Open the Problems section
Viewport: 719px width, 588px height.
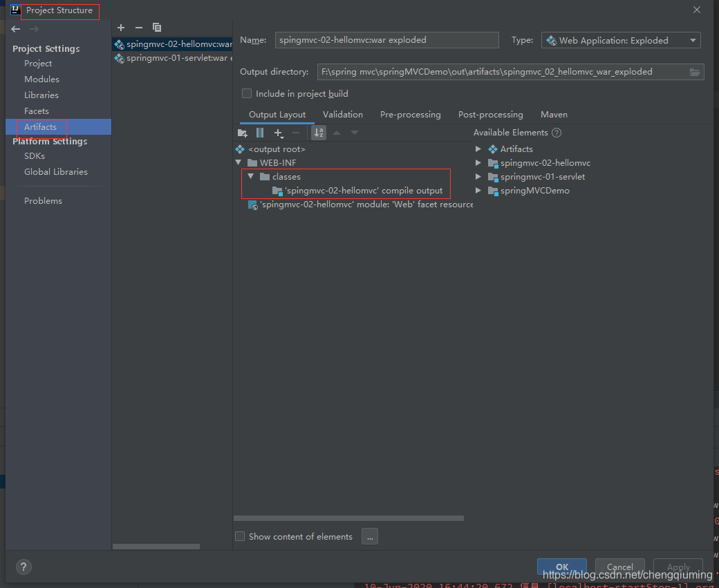(x=43, y=201)
